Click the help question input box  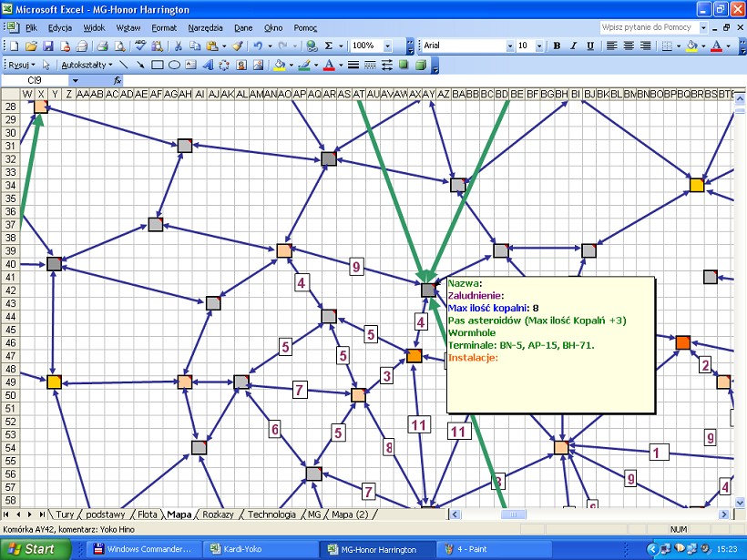(x=649, y=27)
